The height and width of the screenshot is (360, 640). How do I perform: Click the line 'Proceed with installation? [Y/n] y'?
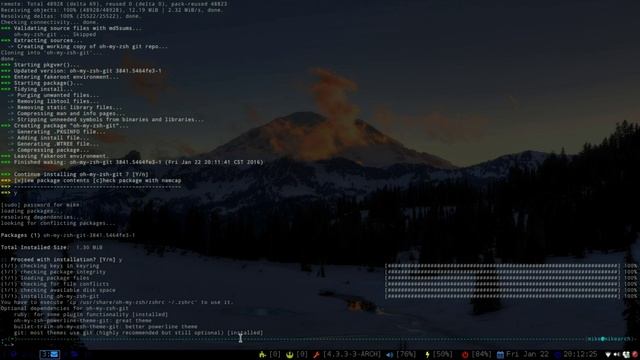(x=61, y=260)
